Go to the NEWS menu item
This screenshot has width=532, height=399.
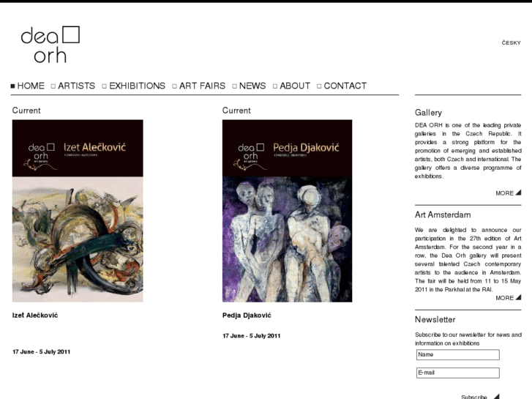(252, 86)
